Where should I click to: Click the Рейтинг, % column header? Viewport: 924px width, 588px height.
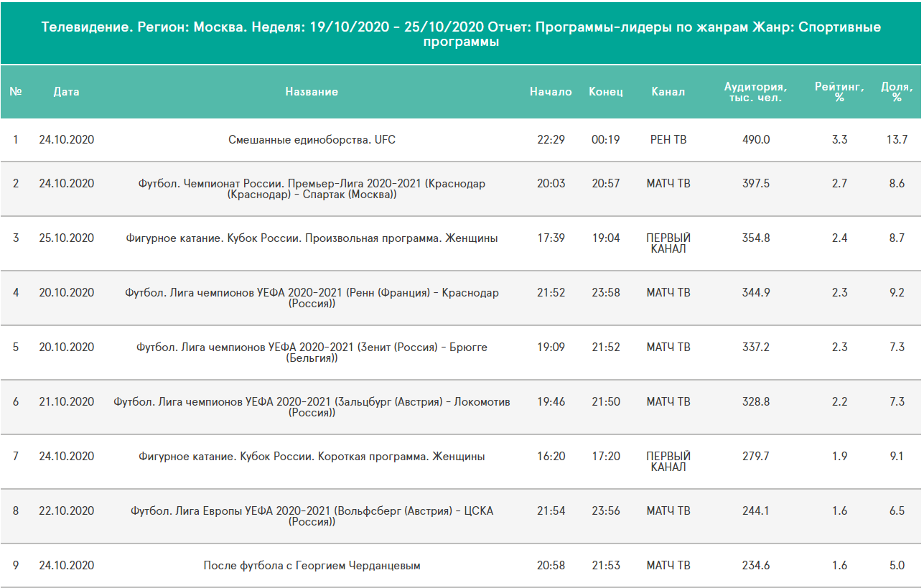pyautogui.click(x=839, y=92)
